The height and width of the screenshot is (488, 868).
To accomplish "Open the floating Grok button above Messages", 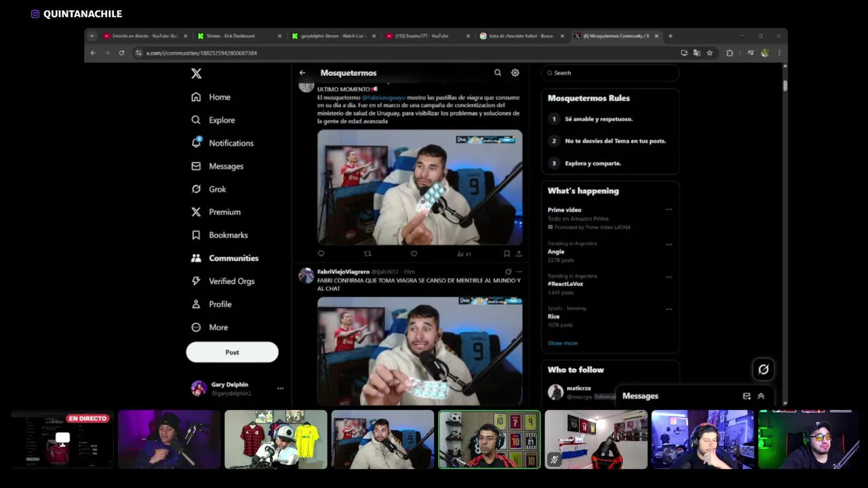I will (764, 369).
